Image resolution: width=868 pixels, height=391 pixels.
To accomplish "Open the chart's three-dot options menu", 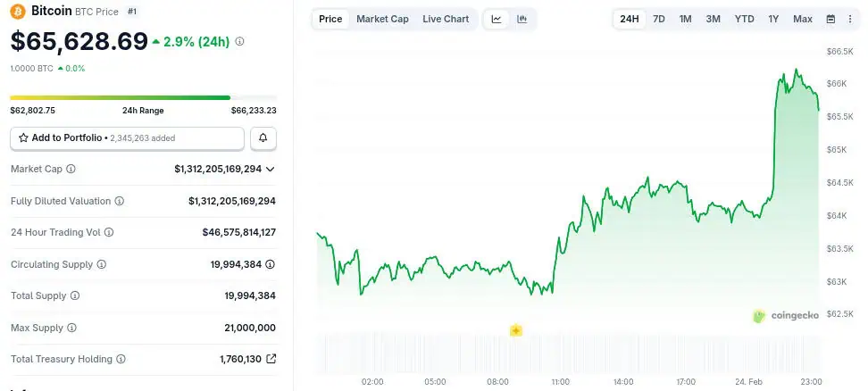I will pos(852,19).
